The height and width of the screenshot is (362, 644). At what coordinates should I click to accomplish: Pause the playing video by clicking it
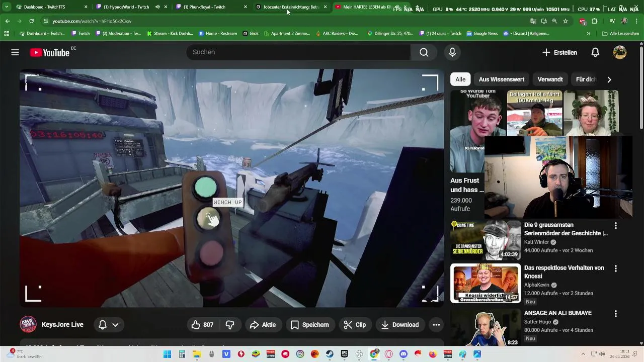point(231,188)
